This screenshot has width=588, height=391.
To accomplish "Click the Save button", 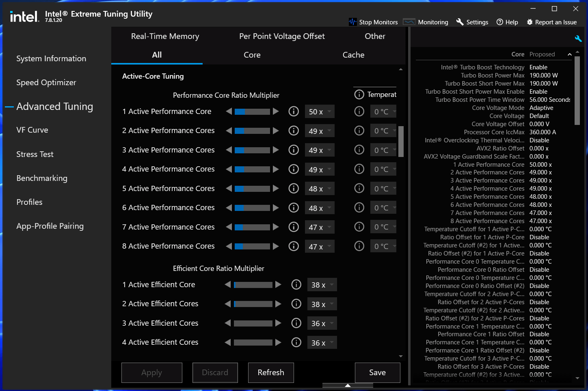I will (x=378, y=372).
